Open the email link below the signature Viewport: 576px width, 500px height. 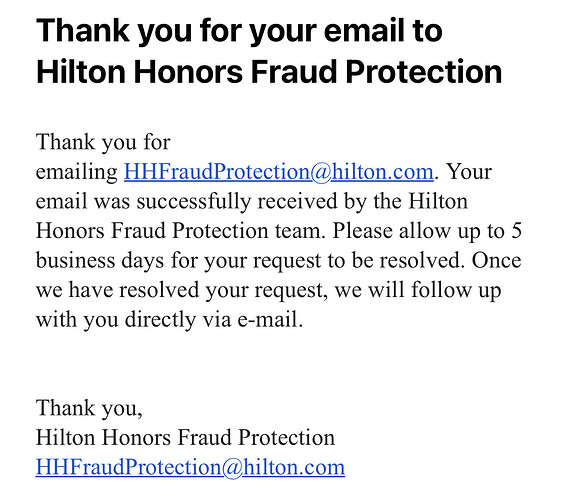190,468
